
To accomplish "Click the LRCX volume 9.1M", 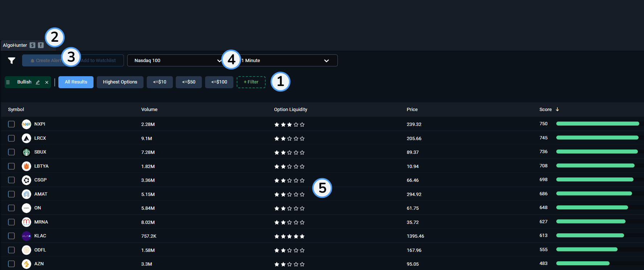I will 146,139.
